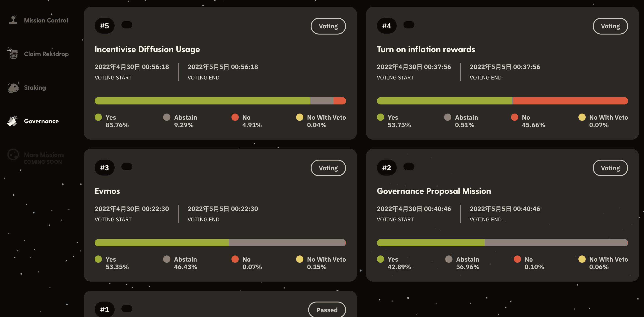This screenshot has width=644, height=317.
Task: Open the Incentivise Diffusion Usage proposal
Action: point(147,49)
